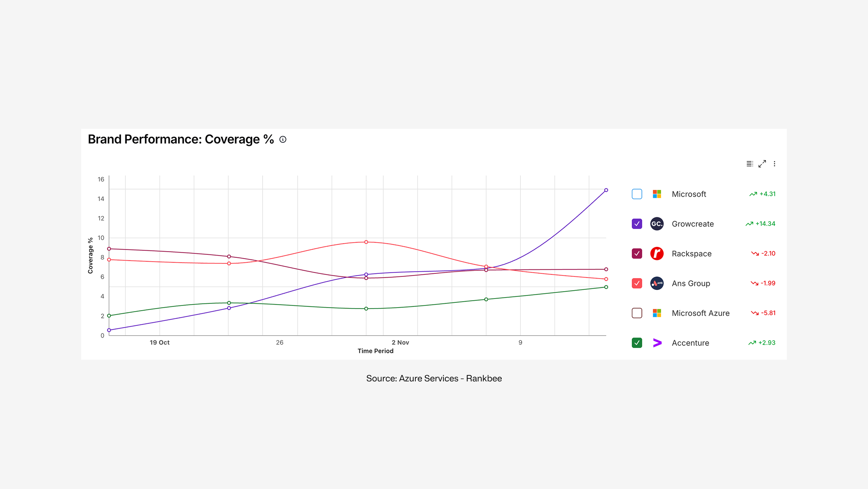This screenshot has width=868, height=489.
Task: Expand the chart to fullscreen
Action: click(x=762, y=164)
